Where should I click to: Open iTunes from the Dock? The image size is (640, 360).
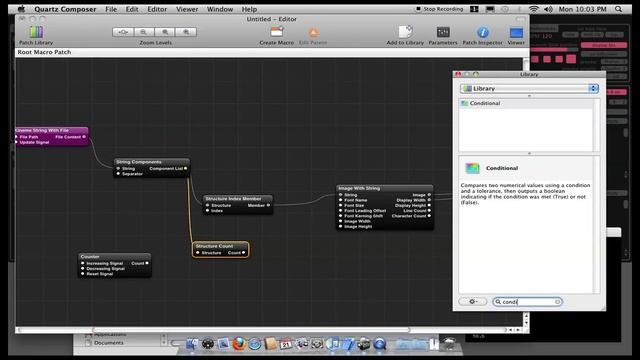click(x=333, y=344)
